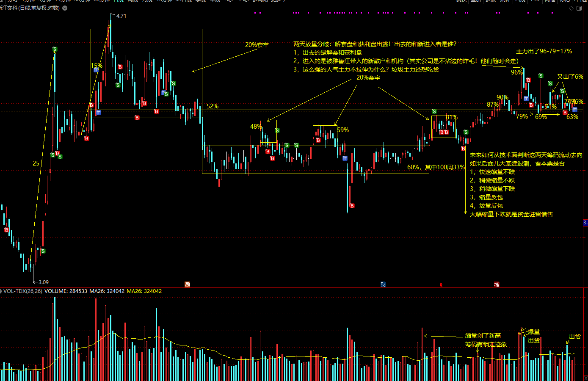The width and height of the screenshot is (588, 381).
Task: Select the 筹码有锁定迹象 annotation
Action: [x=486, y=344]
